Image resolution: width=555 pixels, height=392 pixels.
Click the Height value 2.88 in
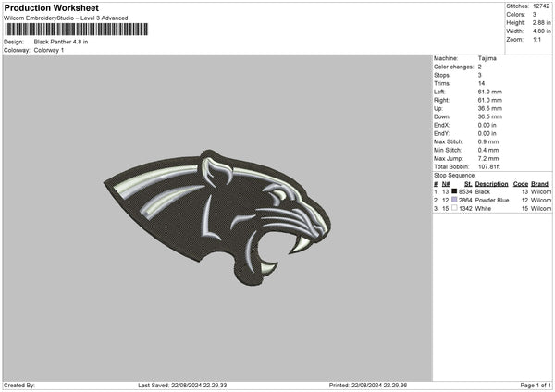pyautogui.click(x=541, y=22)
